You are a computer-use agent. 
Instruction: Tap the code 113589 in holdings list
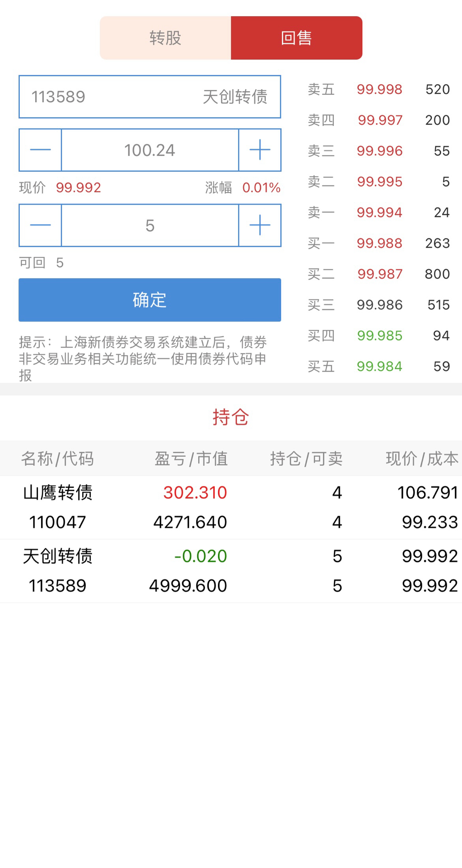point(57,586)
